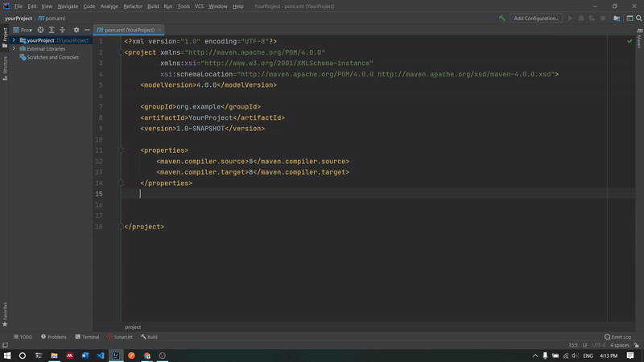Toggle the TODO tool window
The width and height of the screenshot is (644, 362).
(23, 337)
